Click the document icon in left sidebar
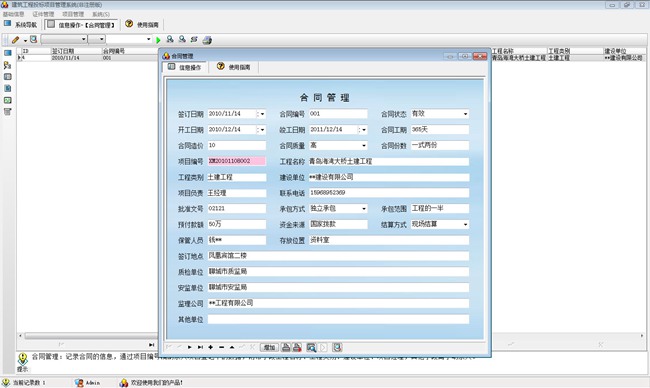The height and width of the screenshot is (388, 650). click(x=7, y=88)
